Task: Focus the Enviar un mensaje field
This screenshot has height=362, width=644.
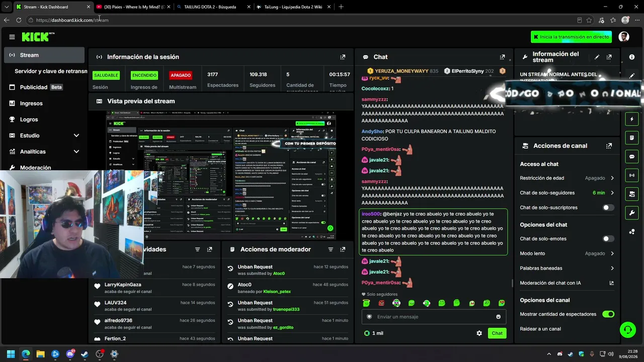Action: coord(433,317)
